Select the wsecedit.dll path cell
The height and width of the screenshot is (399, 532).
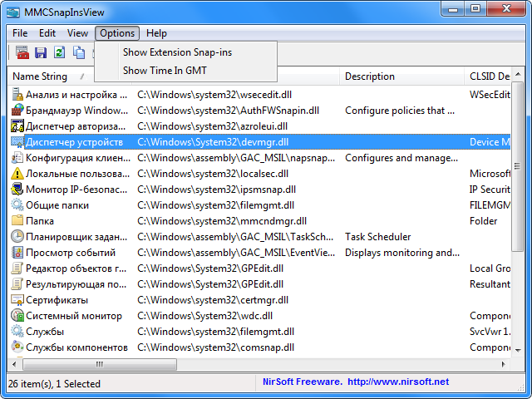[x=214, y=95]
